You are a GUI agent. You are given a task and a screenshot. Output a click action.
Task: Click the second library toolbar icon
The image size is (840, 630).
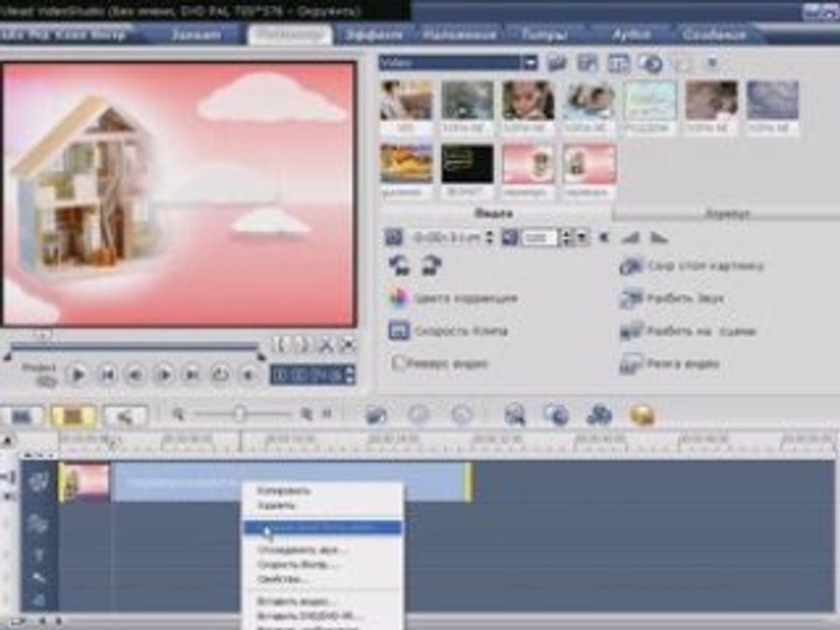point(588,63)
